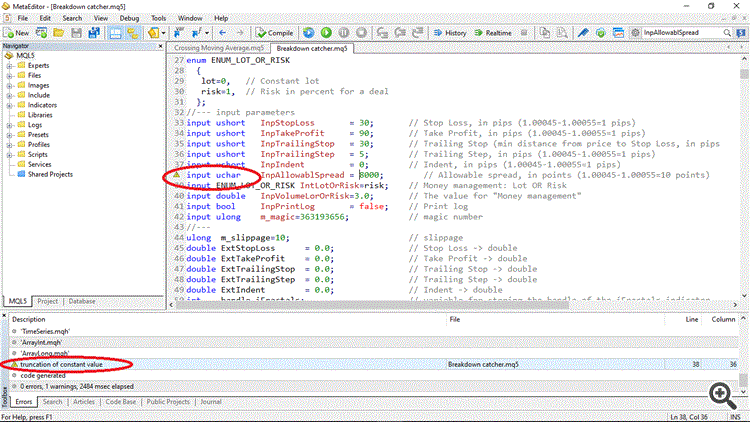This screenshot has width=750, height=422.
Task: Open the dropdown arrow next to the MQL Wizard icon
Action: tap(164, 33)
